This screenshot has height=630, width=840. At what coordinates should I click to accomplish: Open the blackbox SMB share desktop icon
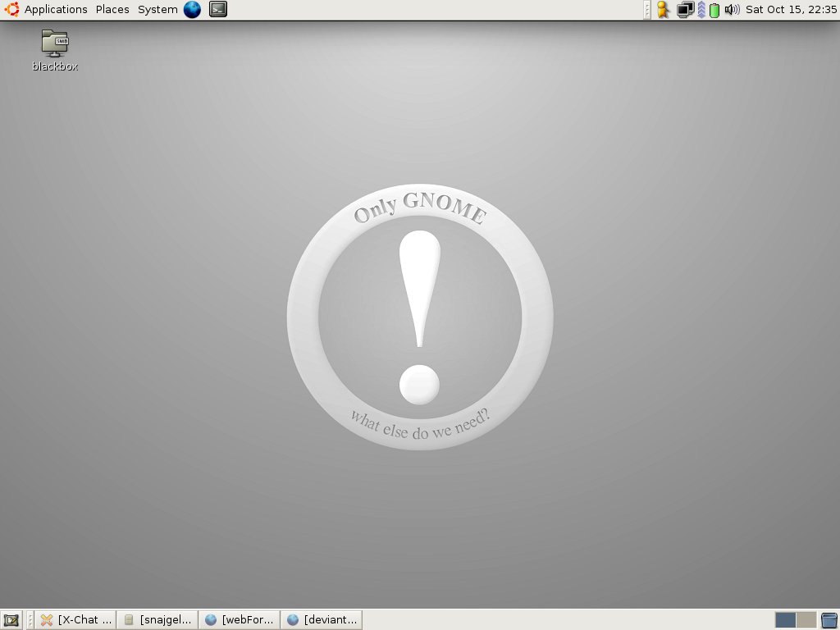(x=55, y=51)
